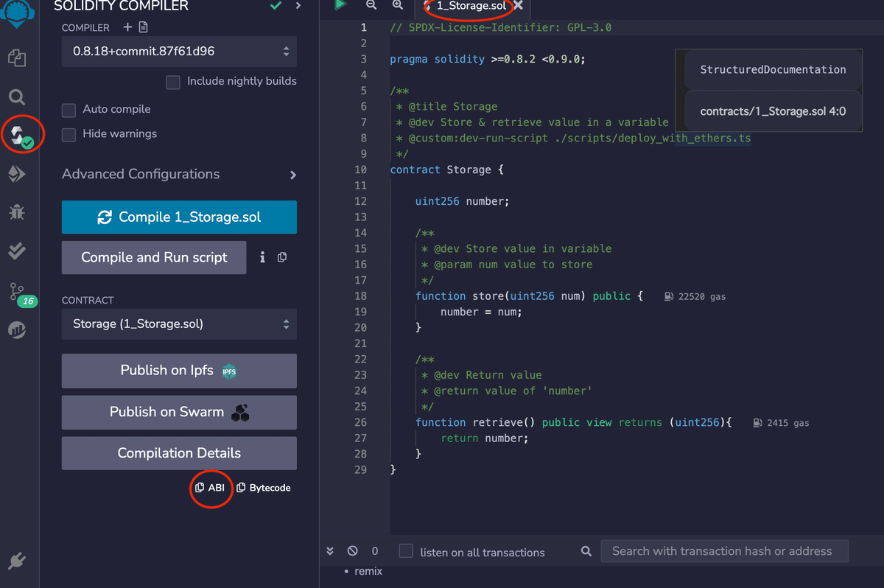
Task: Open the compiler version dropdown
Action: pos(179,52)
